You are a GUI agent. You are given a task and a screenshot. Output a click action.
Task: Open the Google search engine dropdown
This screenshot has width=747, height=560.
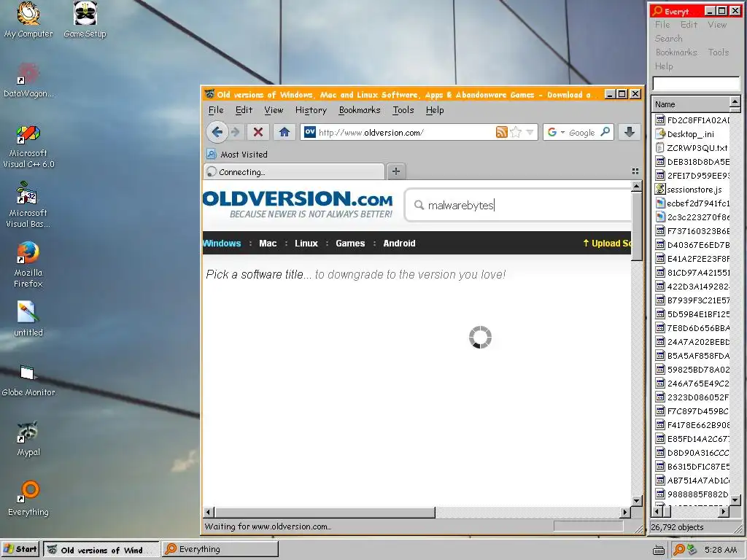(555, 132)
